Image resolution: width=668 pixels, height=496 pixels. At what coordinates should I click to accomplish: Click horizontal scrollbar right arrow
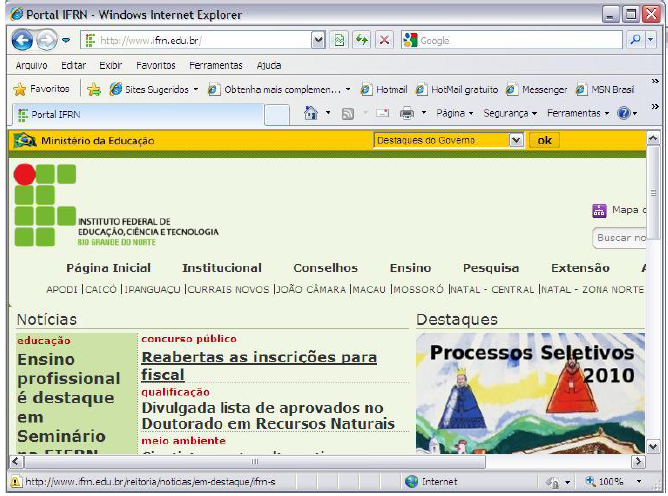[638, 461]
